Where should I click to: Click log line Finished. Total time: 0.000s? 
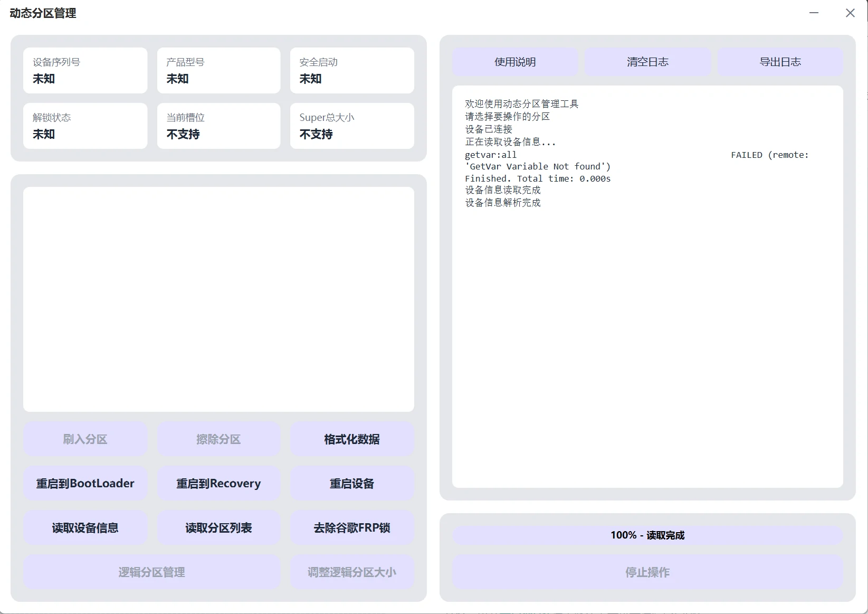pyautogui.click(x=538, y=179)
